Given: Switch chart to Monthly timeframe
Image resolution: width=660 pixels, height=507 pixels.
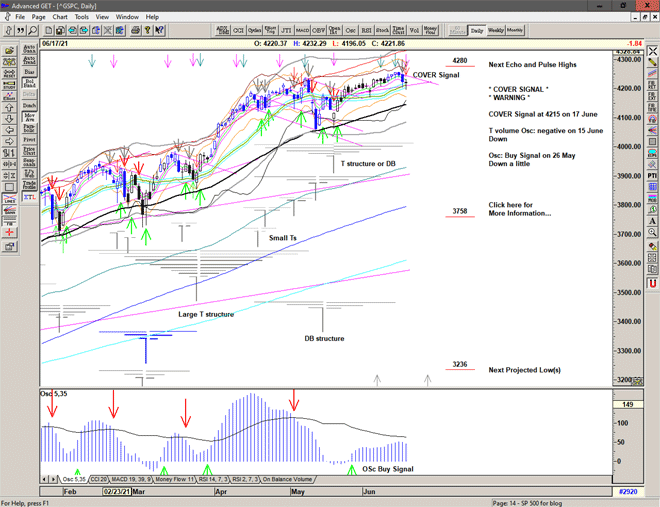Looking at the screenshot, I should click(x=515, y=31).
